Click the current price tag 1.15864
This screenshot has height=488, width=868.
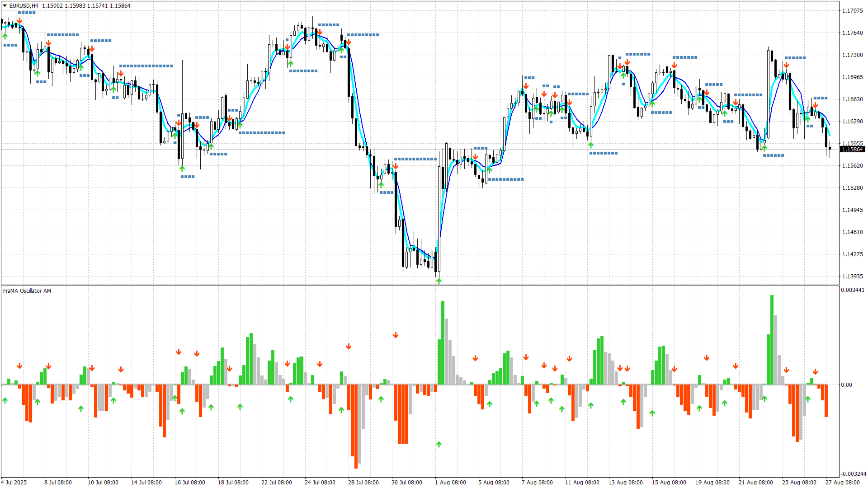[853, 149]
